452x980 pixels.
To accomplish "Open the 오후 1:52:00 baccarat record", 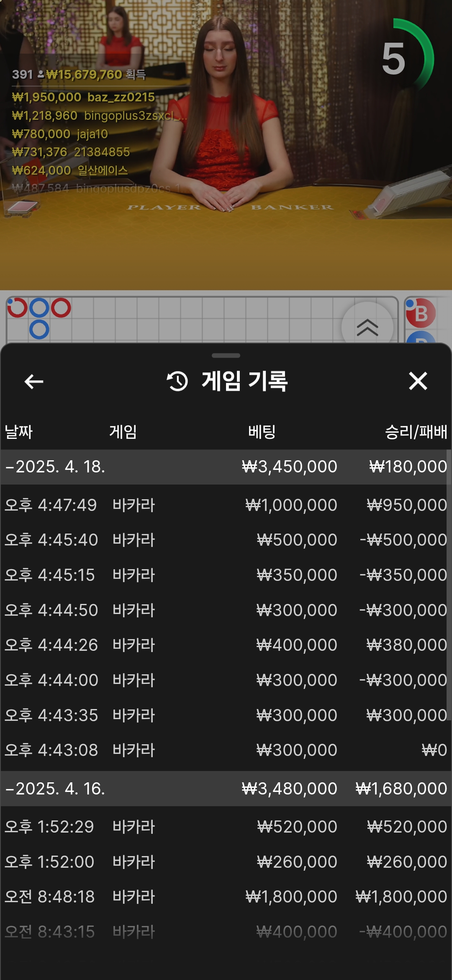I will click(226, 862).
